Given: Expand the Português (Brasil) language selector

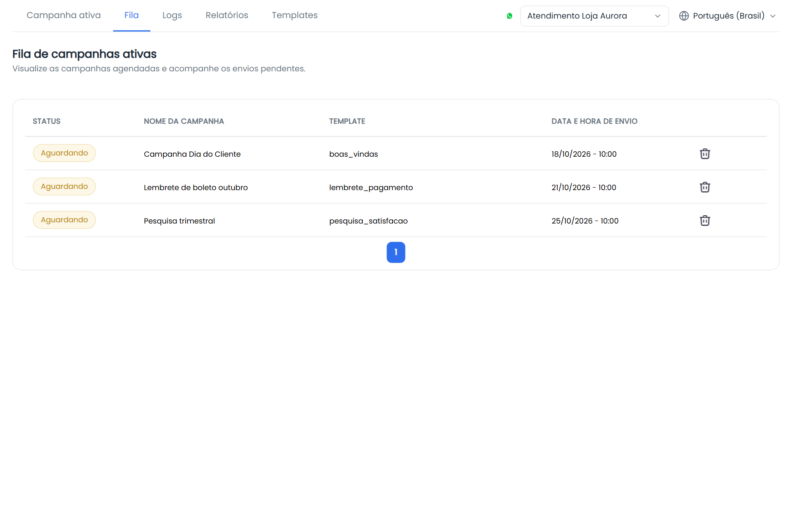Looking at the screenshot, I should tap(728, 16).
